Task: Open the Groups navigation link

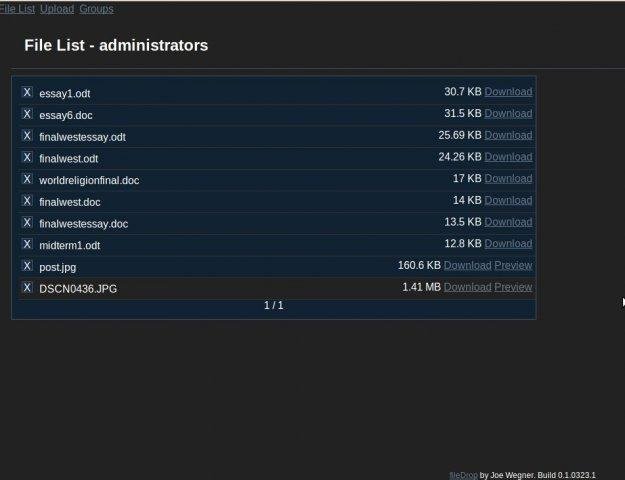Action: 96,9
